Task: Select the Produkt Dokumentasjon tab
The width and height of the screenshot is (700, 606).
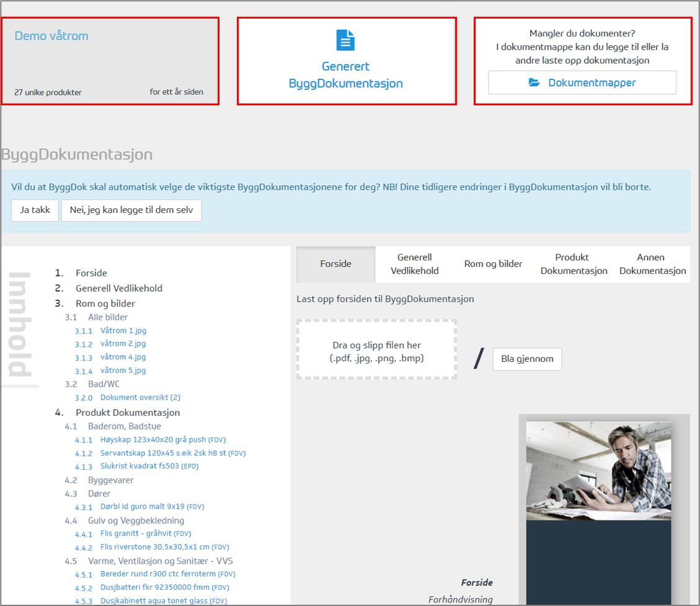Action: point(574,264)
